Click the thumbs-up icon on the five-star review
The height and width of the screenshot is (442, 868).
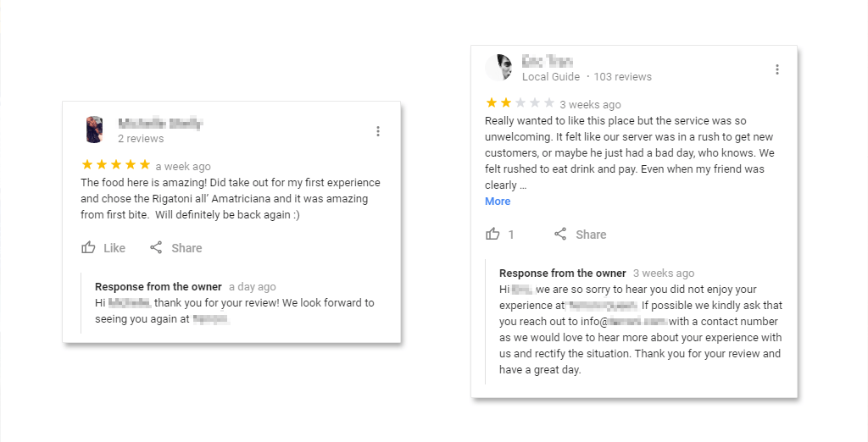coord(88,247)
